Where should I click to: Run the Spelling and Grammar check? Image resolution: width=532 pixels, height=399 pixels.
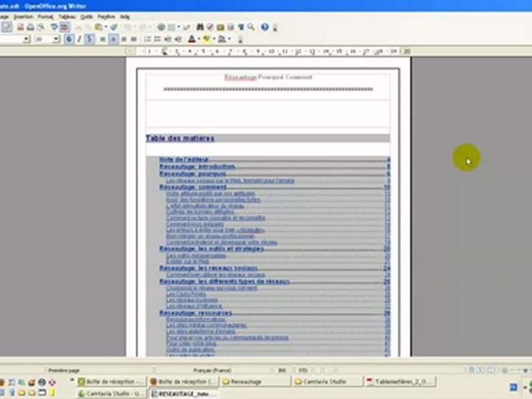click(54, 27)
